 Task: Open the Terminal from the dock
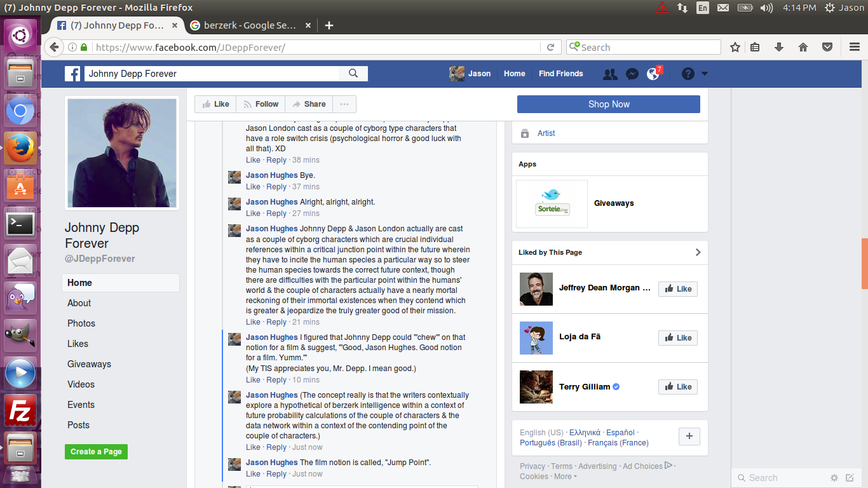click(x=20, y=224)
